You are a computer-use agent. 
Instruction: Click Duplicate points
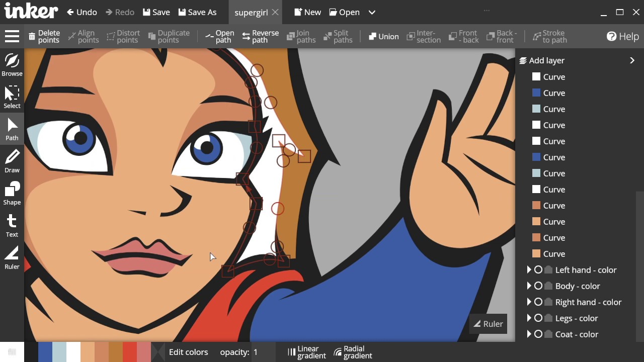(x=169, y=36)
